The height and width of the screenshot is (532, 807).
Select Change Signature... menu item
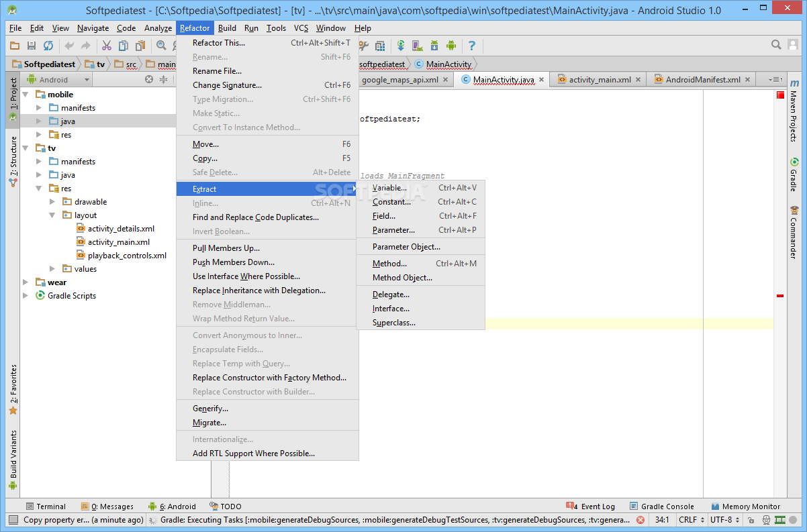(267, 85)
